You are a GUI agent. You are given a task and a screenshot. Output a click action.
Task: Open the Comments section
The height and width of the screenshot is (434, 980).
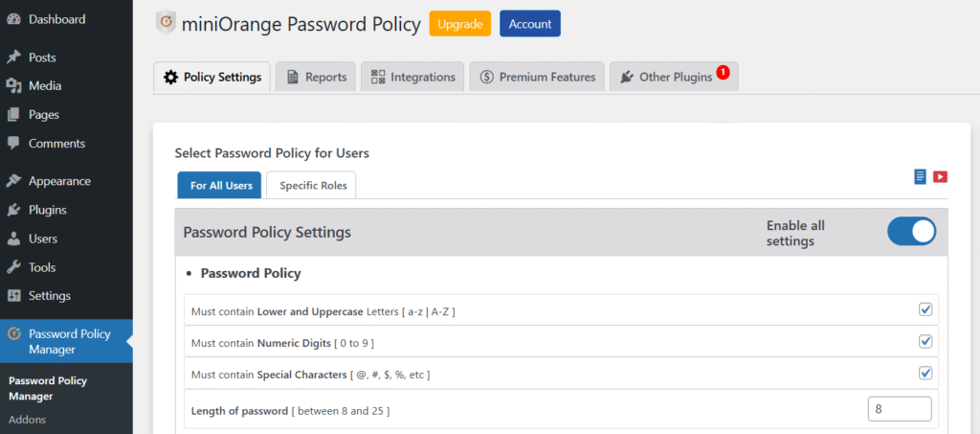56,144
